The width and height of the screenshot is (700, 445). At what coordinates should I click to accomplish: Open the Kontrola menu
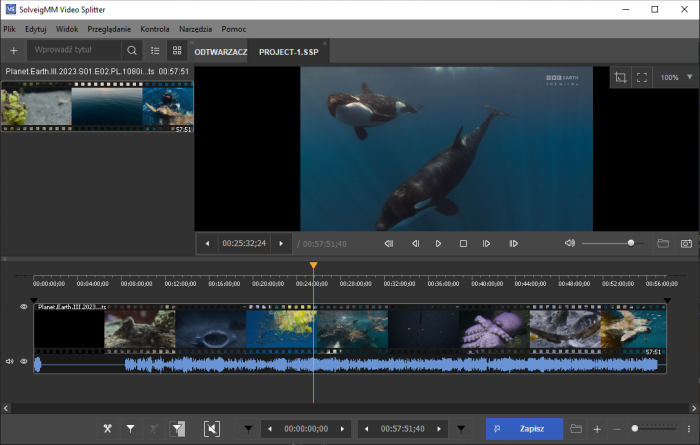point(155,29)
